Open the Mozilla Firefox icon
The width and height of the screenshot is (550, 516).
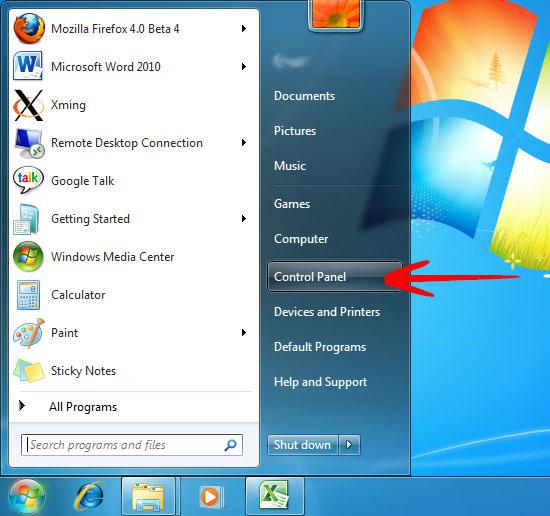pos(29,28)
